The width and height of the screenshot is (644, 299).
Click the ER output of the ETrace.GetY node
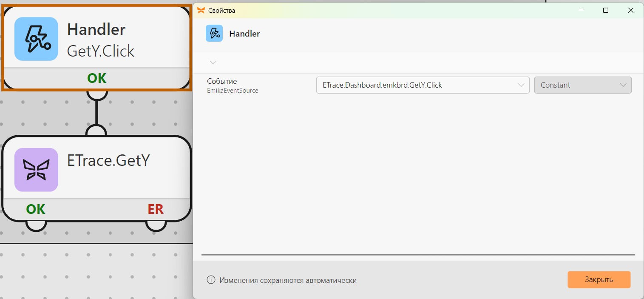[156, 209]
